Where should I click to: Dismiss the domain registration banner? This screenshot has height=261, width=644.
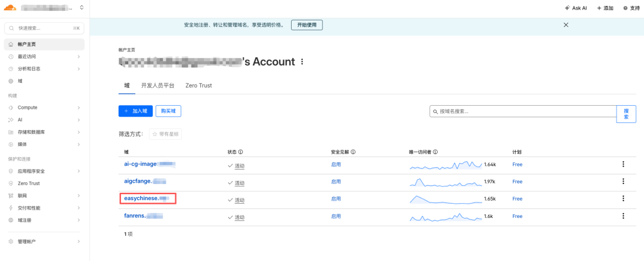point(566,24)
